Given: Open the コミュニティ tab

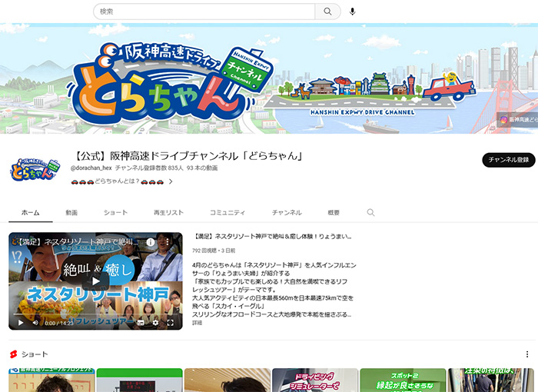Looking at the screenshot, I should [x=227, y=213].
